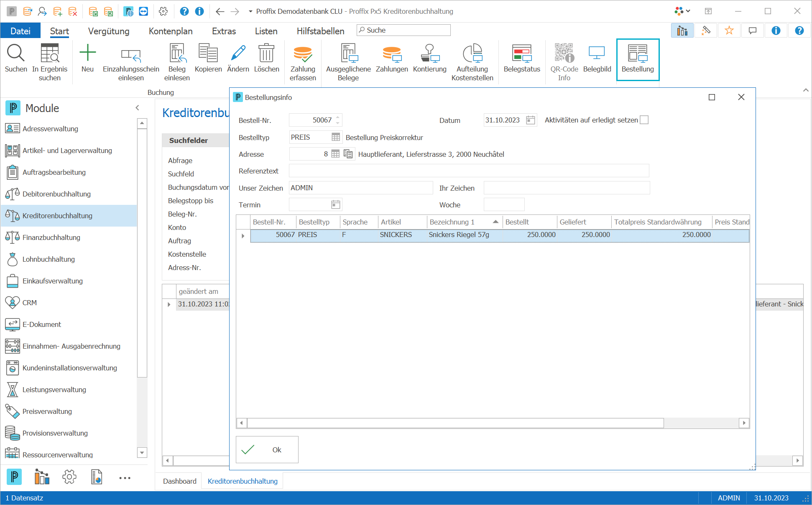Open Zahlungen from the ribbon
The width and height of the screenshot is (812, 505).
[x=392, y=59]
